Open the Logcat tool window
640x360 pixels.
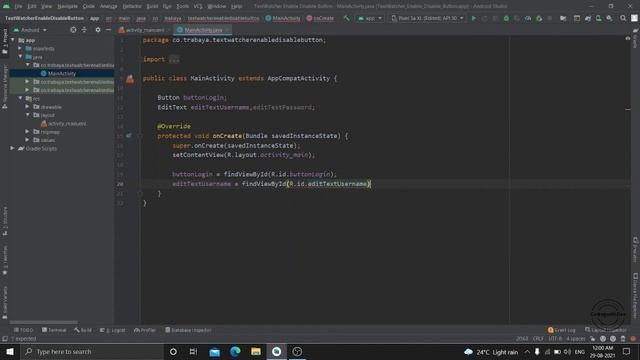[113, 330]
